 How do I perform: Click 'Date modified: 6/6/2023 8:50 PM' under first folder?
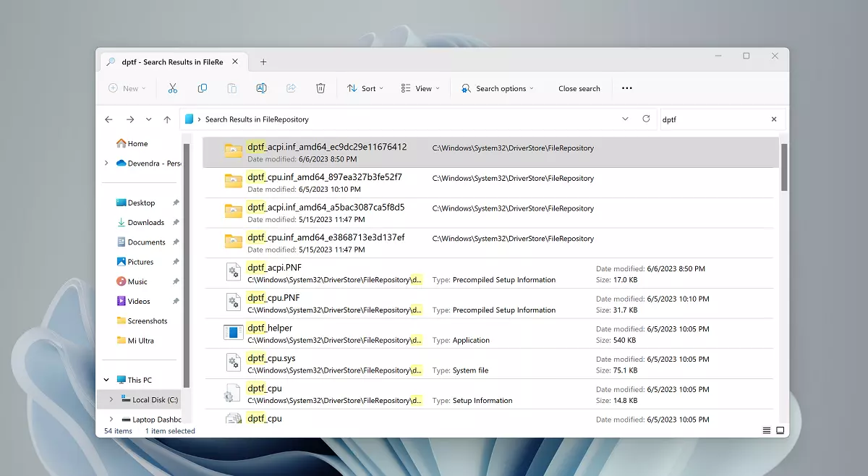click(x=302, y=158)
